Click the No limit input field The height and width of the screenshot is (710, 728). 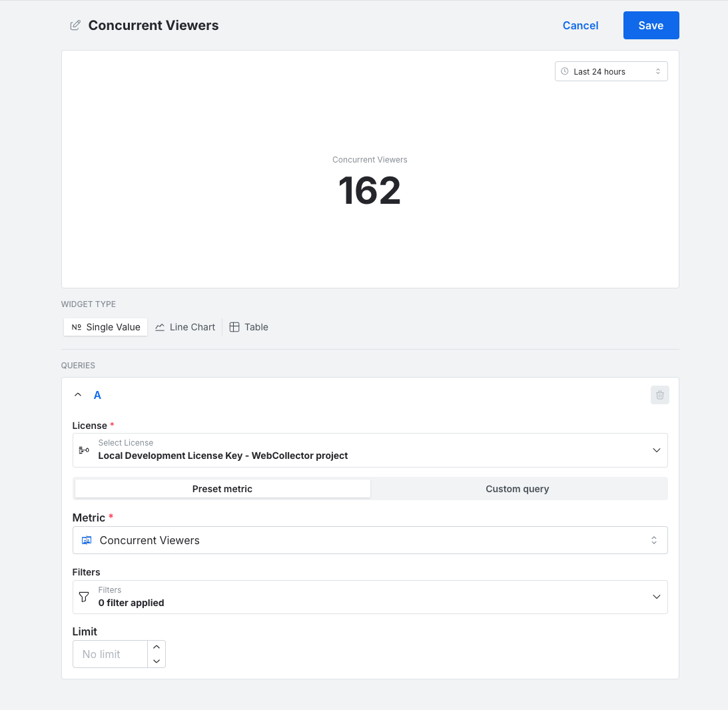(110, 654)
